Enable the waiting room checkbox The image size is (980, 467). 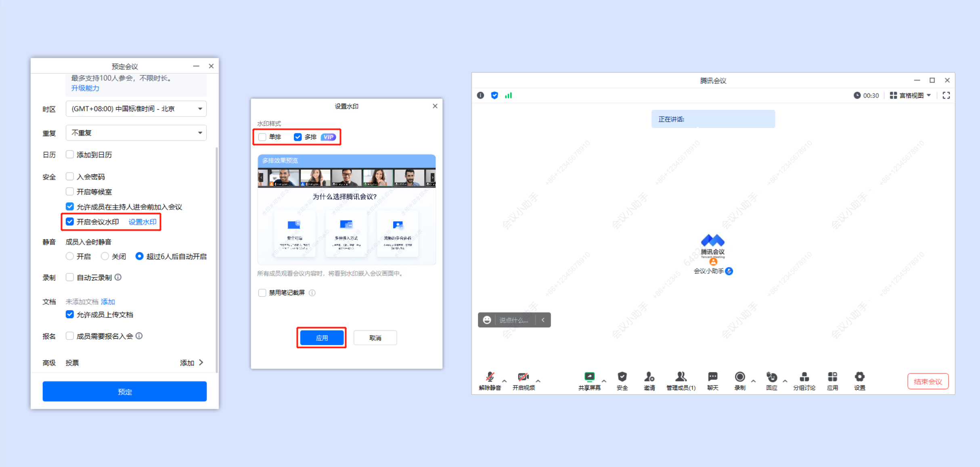click(x=70, y=192)
